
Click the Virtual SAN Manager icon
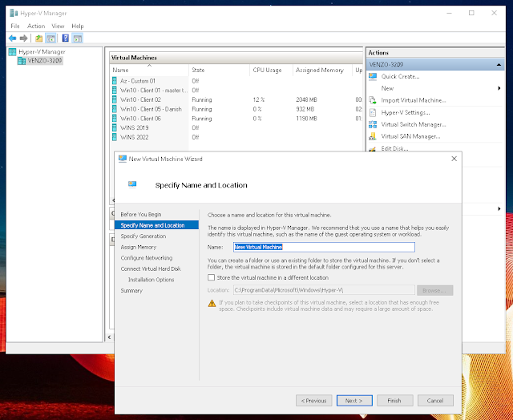374,136
